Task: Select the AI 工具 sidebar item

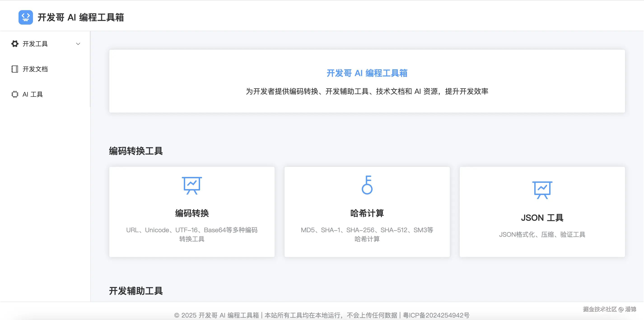Action: coord(33,94)
